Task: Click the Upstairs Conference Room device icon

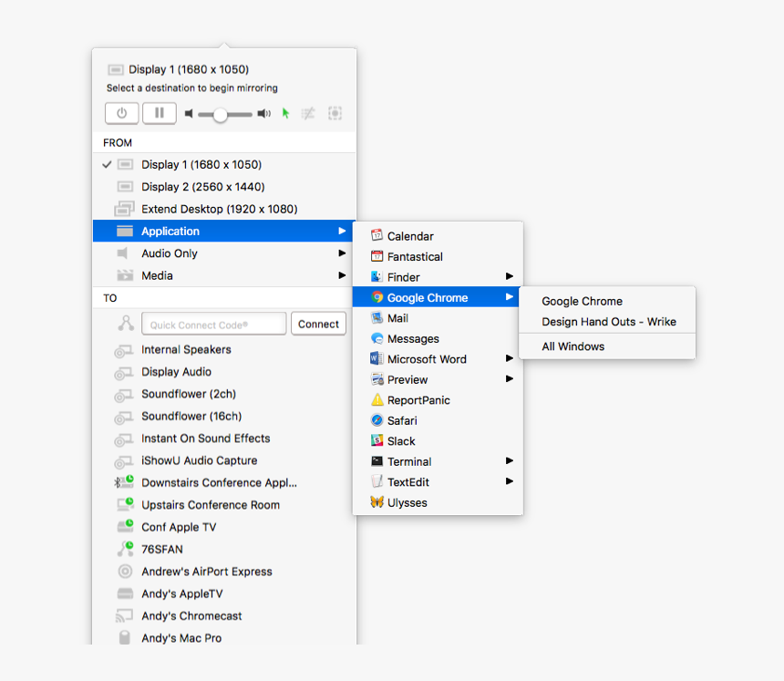Action: [125, 504]
